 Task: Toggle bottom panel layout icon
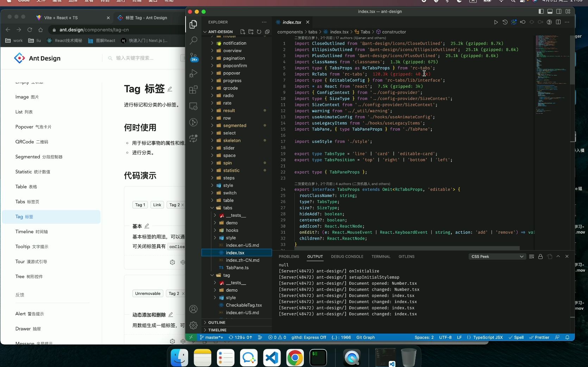[x=550, y=11]
